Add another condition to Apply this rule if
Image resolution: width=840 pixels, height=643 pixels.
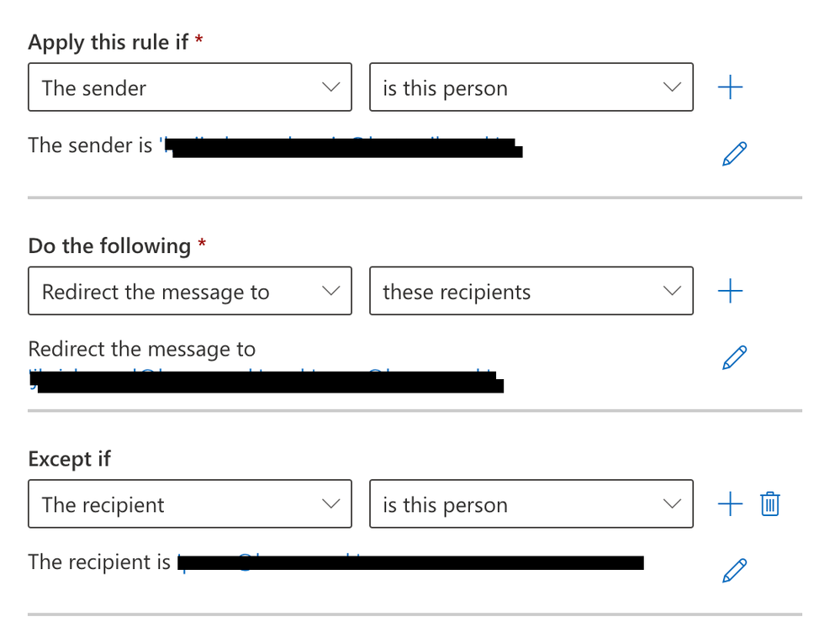click(x=730, y=87)
